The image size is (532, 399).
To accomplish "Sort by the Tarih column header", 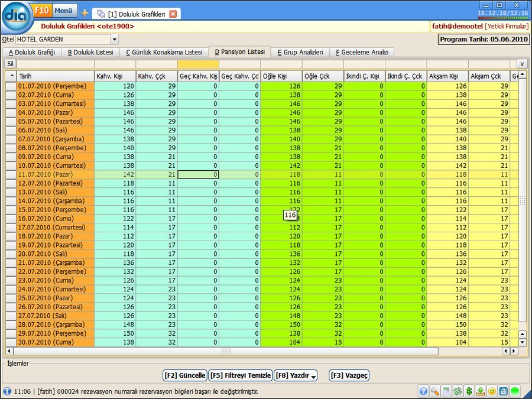I will [x=56, y=76].
